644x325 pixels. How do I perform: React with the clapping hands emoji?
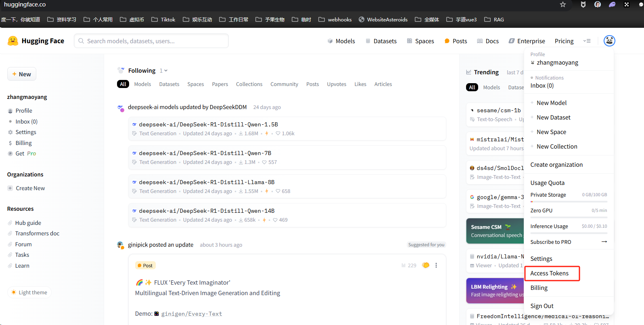click(x=425, y=265)
